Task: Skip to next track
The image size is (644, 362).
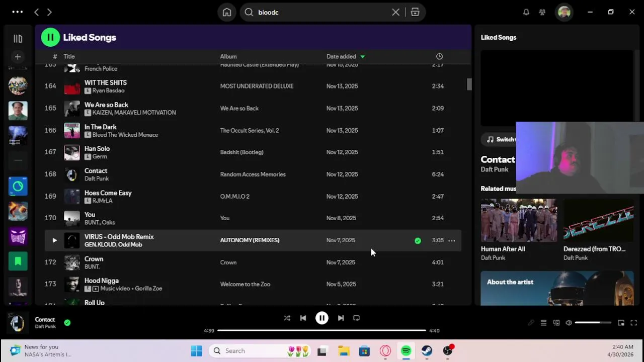Action: [x=341, y=318]
